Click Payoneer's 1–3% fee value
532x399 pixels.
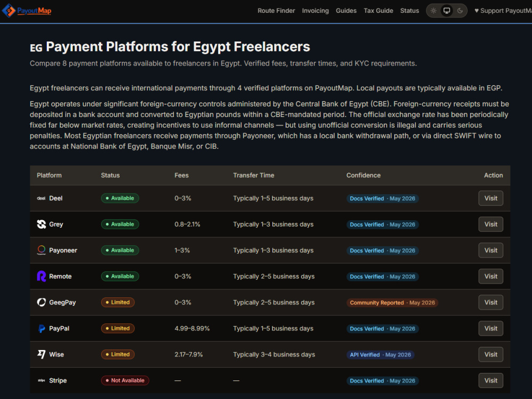click(182, 250)
